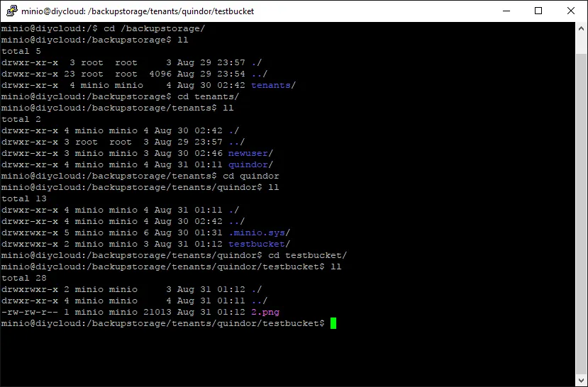
Task: Click the 'newuser/' directory entry
Action: [x=251, y=153]
